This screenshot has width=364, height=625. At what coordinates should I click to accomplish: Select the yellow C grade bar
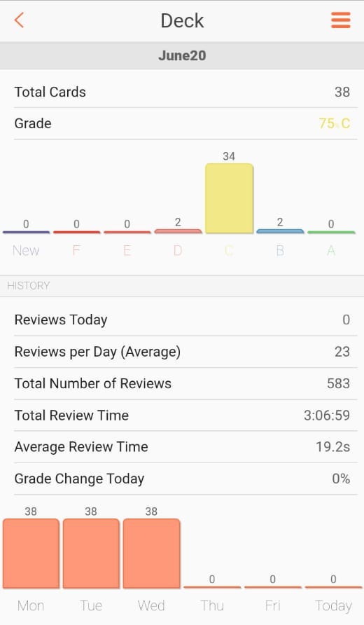[229, 198]
